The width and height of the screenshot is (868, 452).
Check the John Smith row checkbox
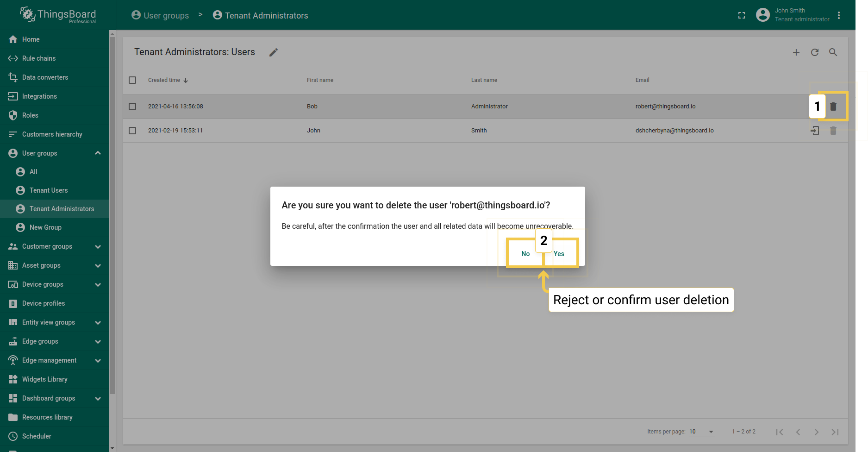(x=132, y=131)
